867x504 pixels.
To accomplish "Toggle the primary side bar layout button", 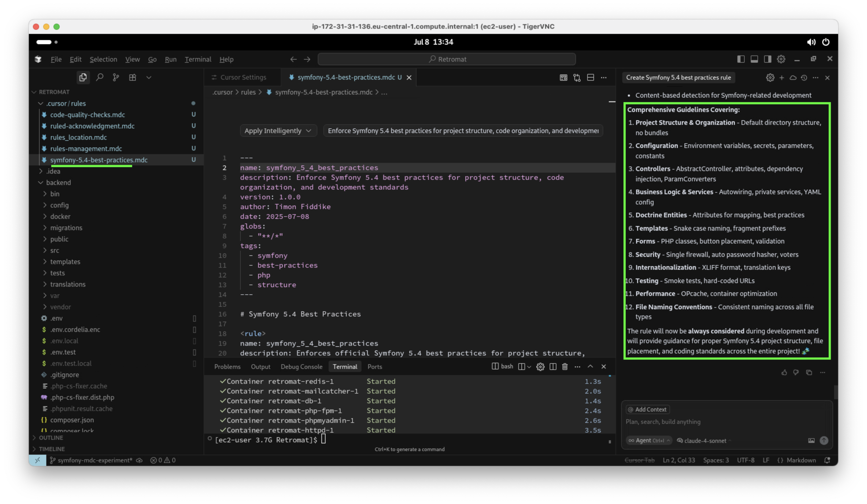I will point(741,59).
